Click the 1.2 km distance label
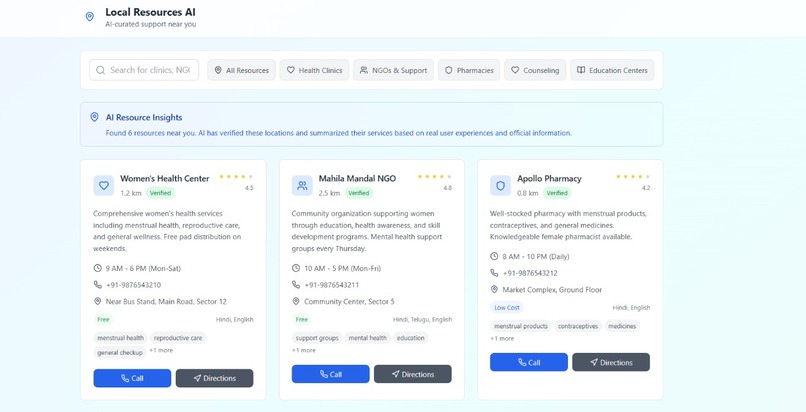806x412 pixels. coord(131,193)
